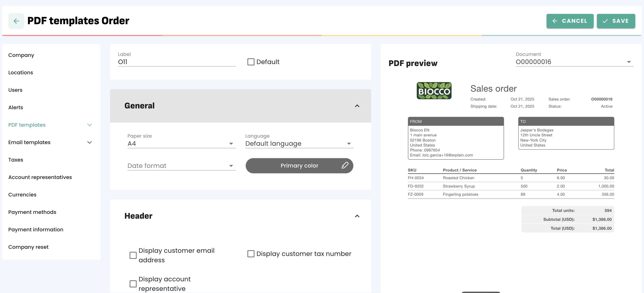This screenshot has width=644, height=293.
Task: Click the Label input field
Action: pos(176,62)
